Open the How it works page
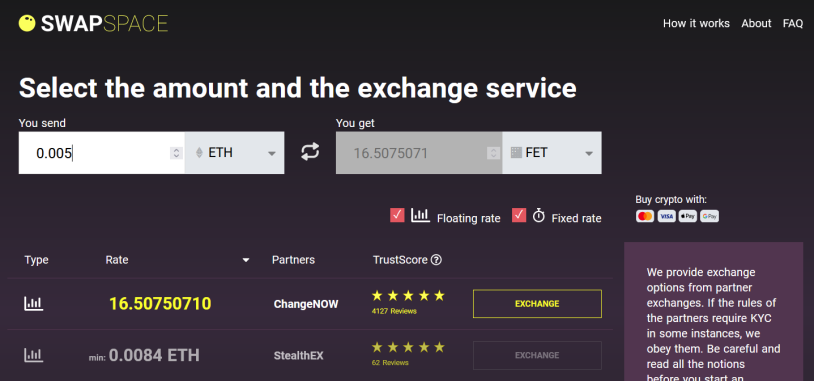This screenshot has height=381, width=814. tap(696, 23)
